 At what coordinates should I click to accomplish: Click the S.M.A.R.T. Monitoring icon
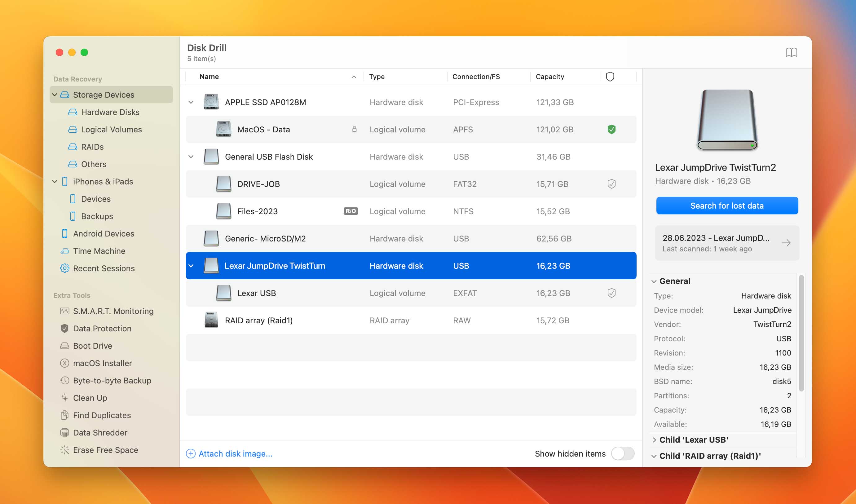click(x=64, y=311)
